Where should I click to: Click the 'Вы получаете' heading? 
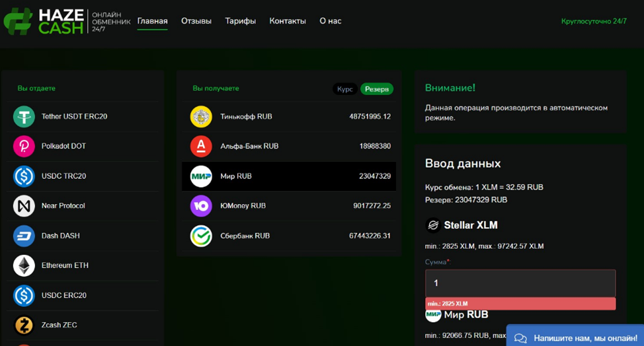tap(216, 88)
